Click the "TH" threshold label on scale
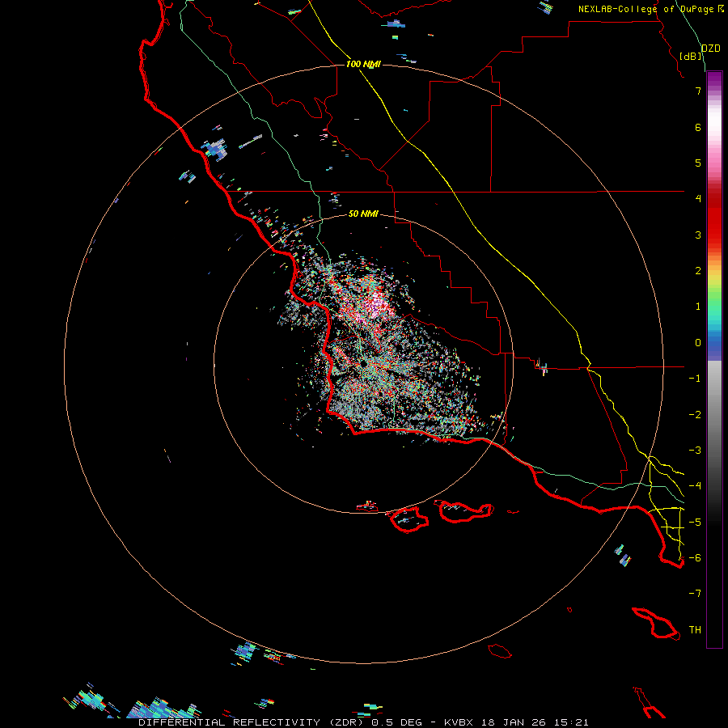Image resolution: width=728 pixels, height=728 pixels. tap(695, 630)
